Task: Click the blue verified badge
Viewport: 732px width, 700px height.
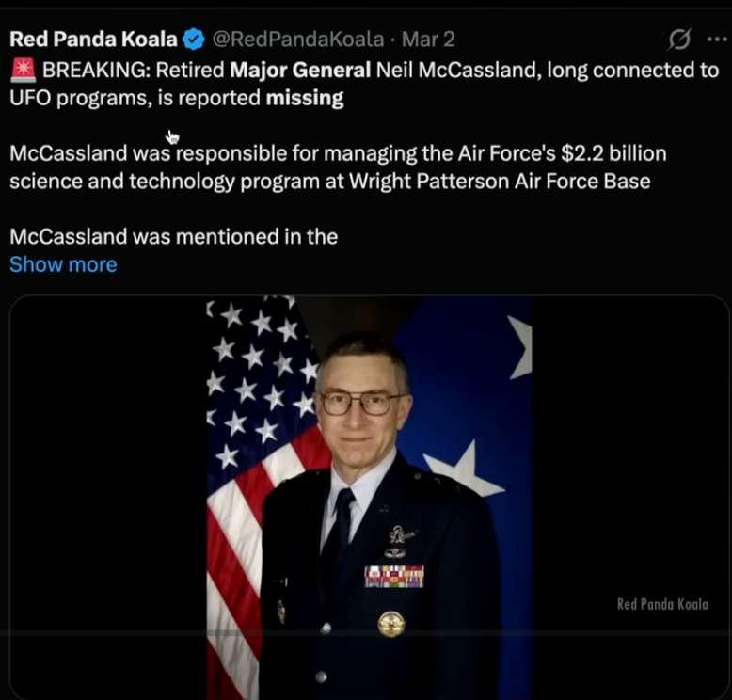Action: 194,39
